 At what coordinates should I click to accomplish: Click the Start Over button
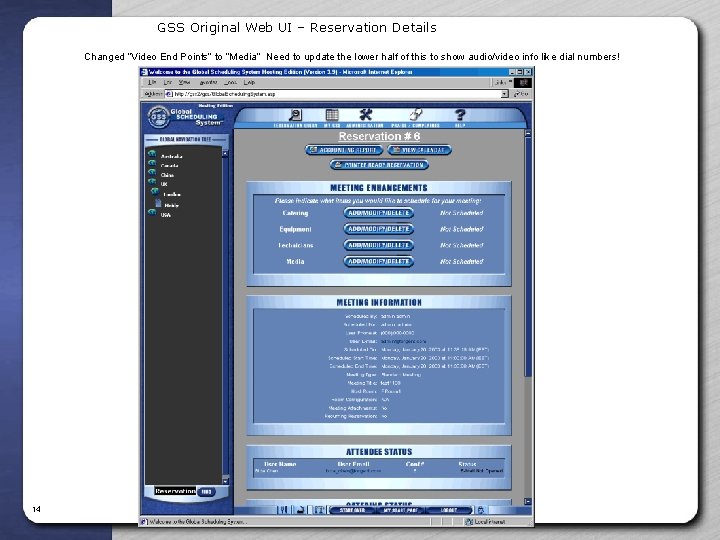pos(353,510)
